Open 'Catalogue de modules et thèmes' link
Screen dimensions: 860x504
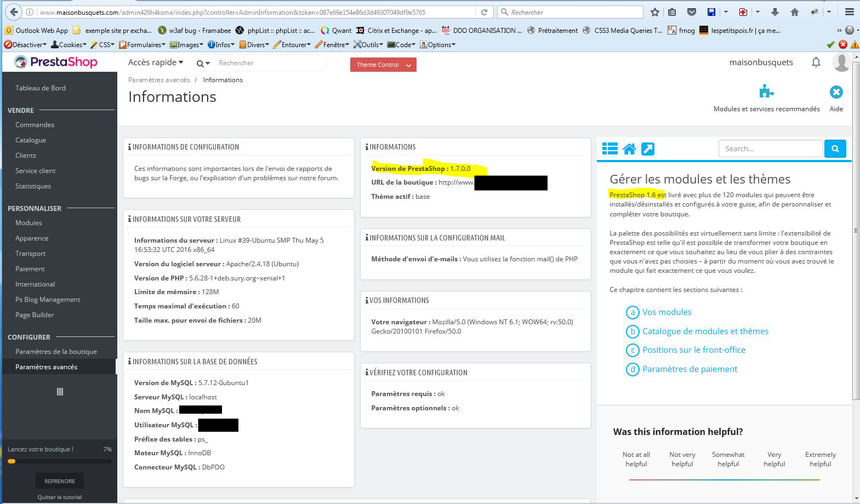point(705,331)
